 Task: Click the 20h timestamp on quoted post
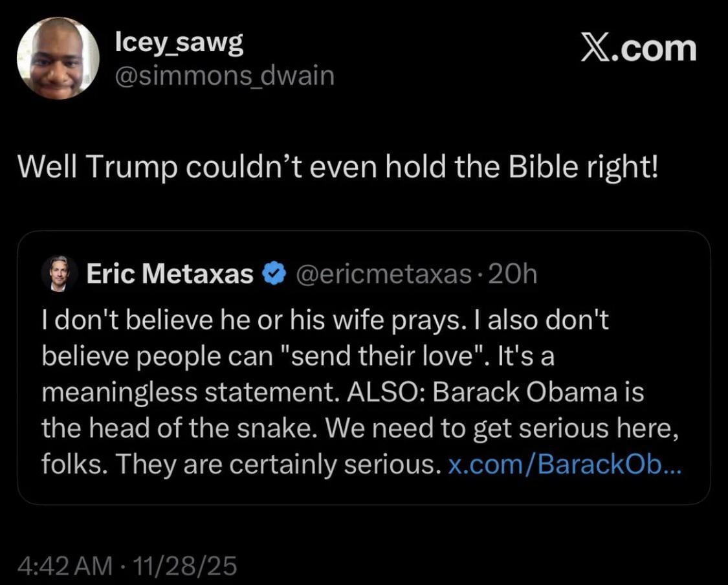click(x=514, y=275)
